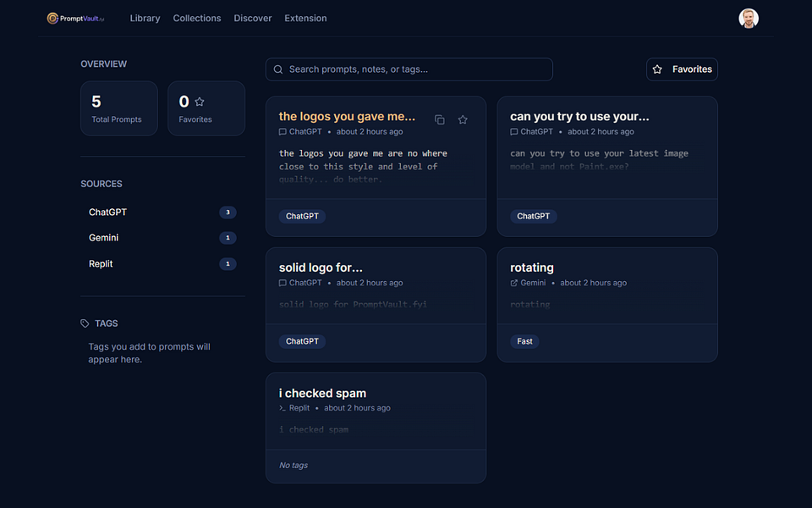The width and height of the screenshot is (812, 508).
Task: Focus the search prompts input field
Action: [409, 69]
